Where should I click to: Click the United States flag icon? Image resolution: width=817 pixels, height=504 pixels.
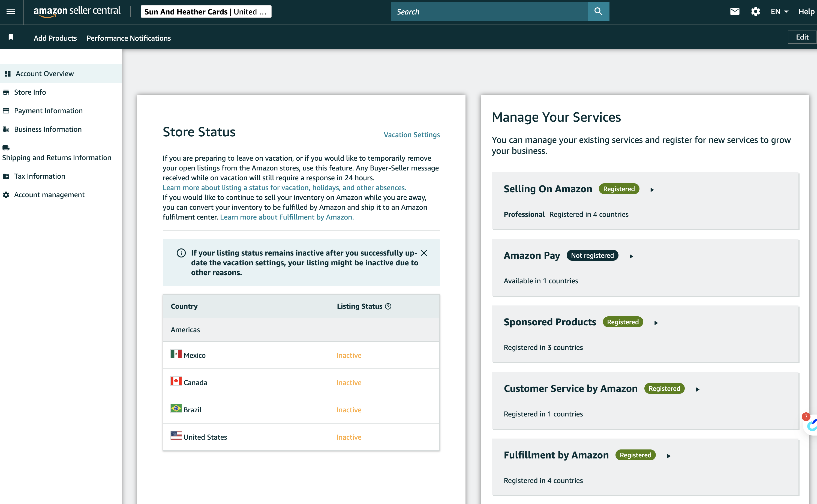(176, 436)
